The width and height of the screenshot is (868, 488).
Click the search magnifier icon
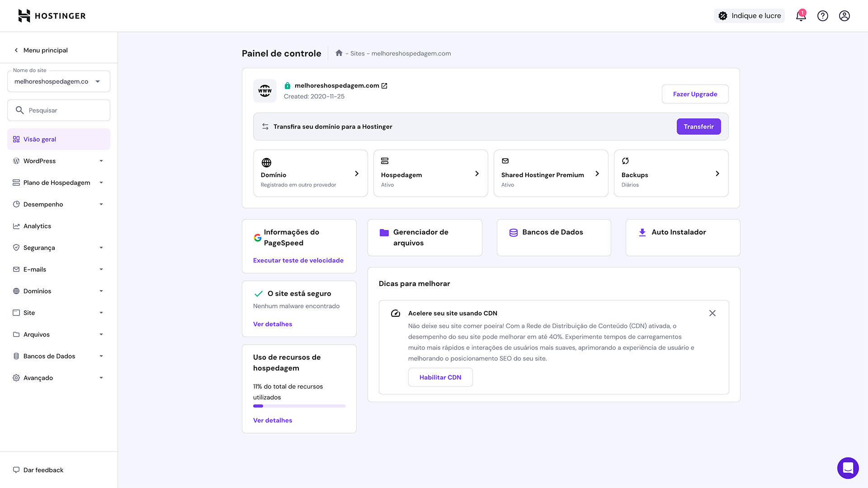coord(19,110)
